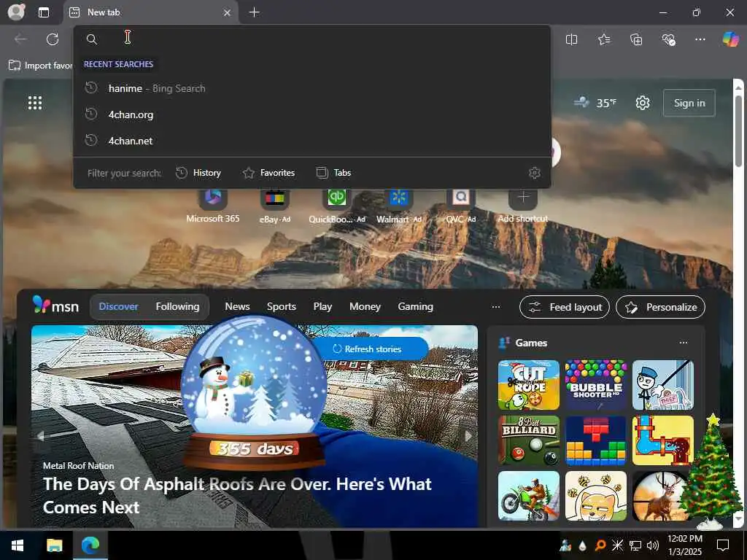Viewport: 747px width, 560px height.
Task: Open the msn logo link
Action: [55, 306]
